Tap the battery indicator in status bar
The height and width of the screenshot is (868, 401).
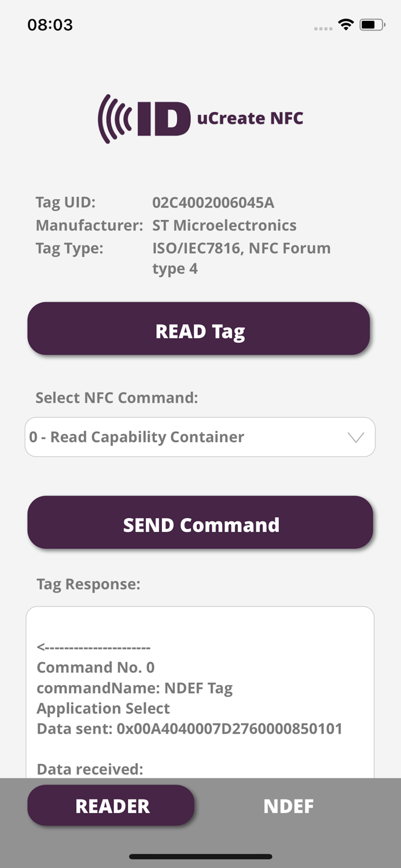click(371, 24)
